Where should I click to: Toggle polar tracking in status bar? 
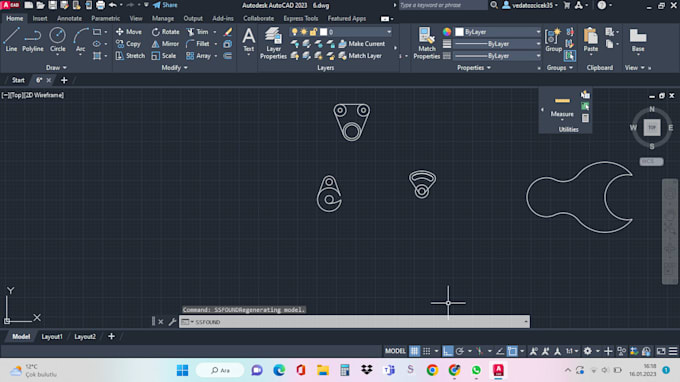click(x=460, y=351)
